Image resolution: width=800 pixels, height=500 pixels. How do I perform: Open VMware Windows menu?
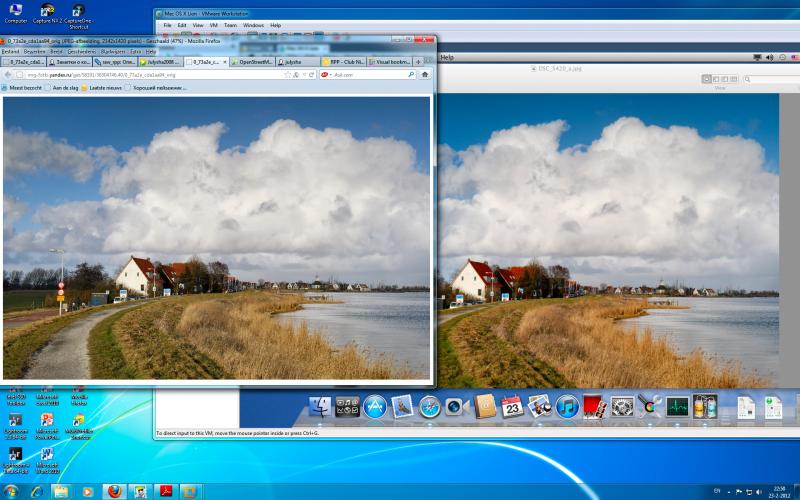pyautogui.click(x=253, y=25)
